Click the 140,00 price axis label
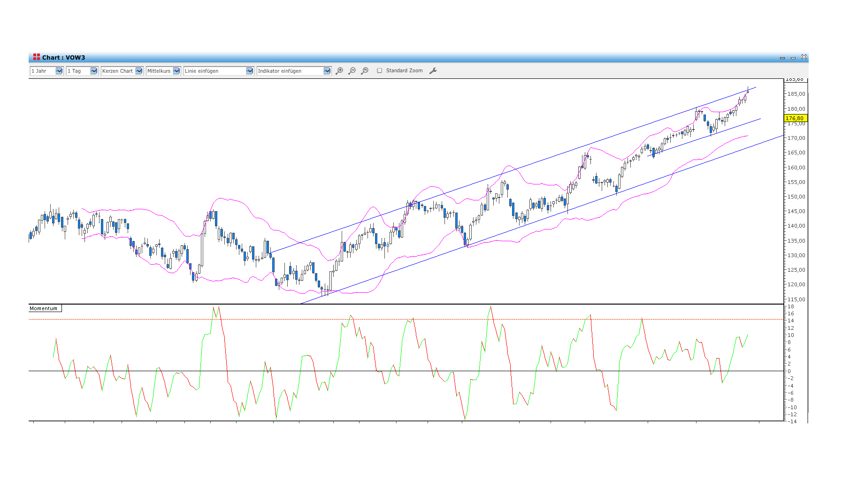This screenshot has height=504, width=842. (796, 226)
